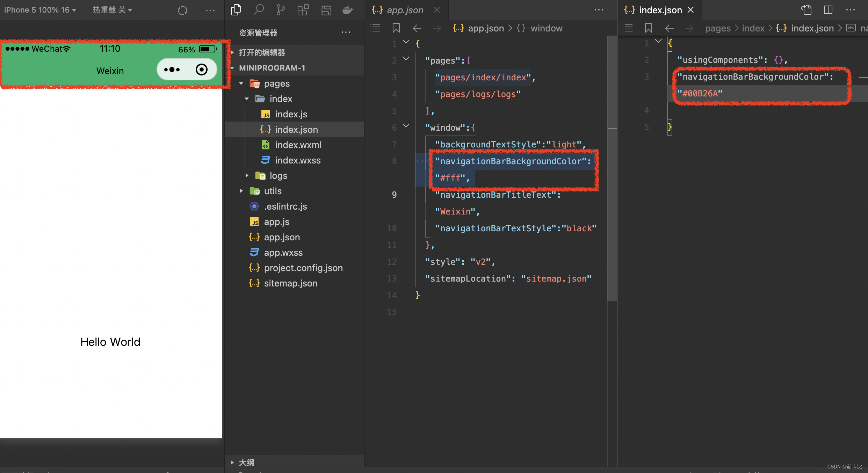The width and height of the screenshot is (868, 473).
Task: Click the simulator refresh icon
Action: pyautogui.click(x=182, y=10)
